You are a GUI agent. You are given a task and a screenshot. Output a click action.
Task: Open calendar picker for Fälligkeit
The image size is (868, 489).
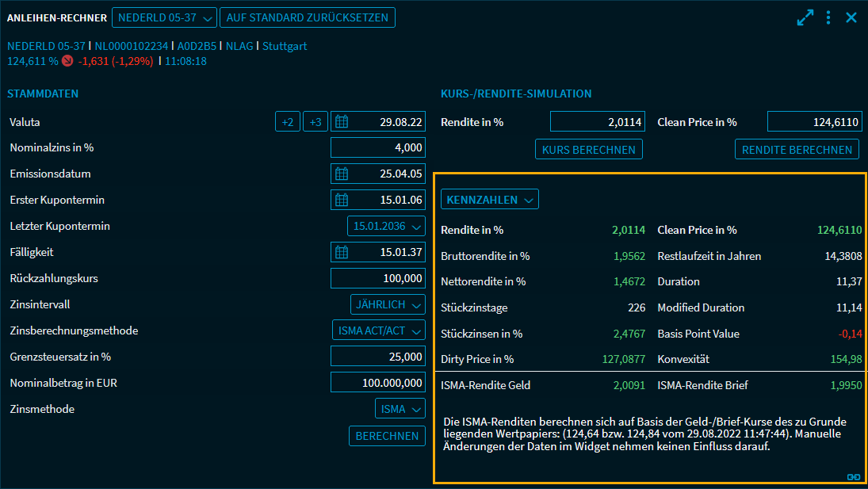[x=342, y=252]
